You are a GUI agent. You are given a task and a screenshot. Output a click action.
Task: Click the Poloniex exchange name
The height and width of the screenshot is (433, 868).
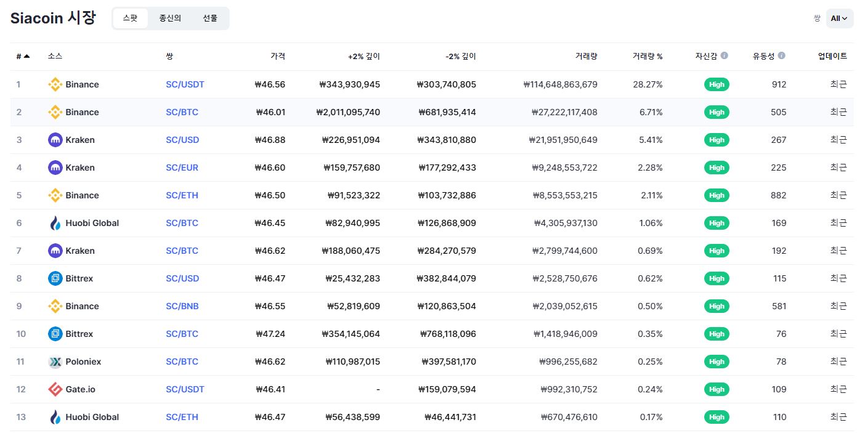[83, 362]
